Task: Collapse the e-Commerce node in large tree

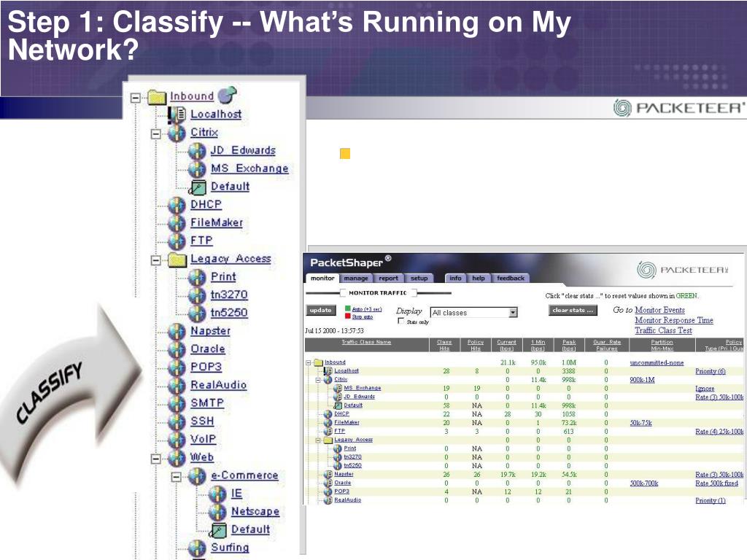Action: [x=177, y=477]
